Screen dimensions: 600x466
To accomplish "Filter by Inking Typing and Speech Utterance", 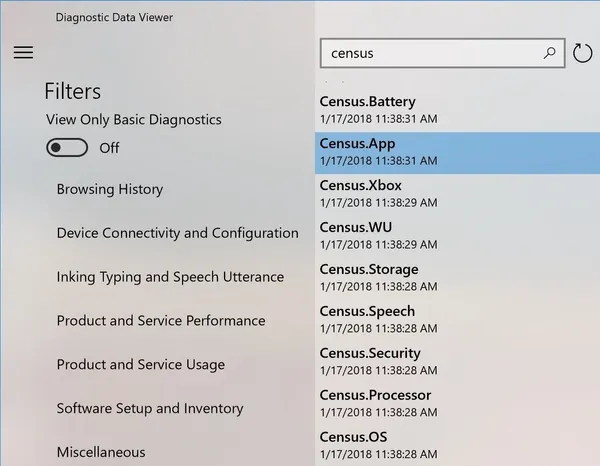I will [170, 277].
